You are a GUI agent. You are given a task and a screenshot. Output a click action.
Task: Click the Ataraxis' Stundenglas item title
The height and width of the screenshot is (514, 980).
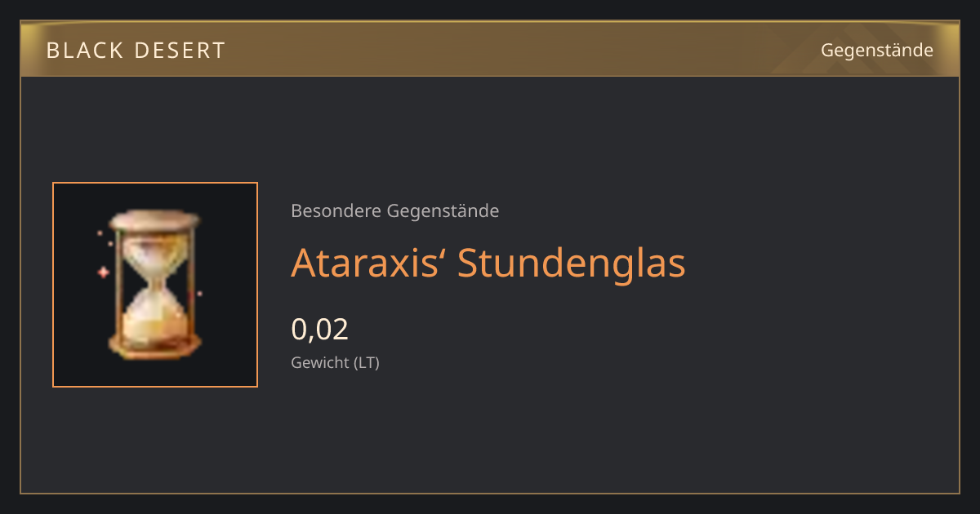click(x=488, y=263)
